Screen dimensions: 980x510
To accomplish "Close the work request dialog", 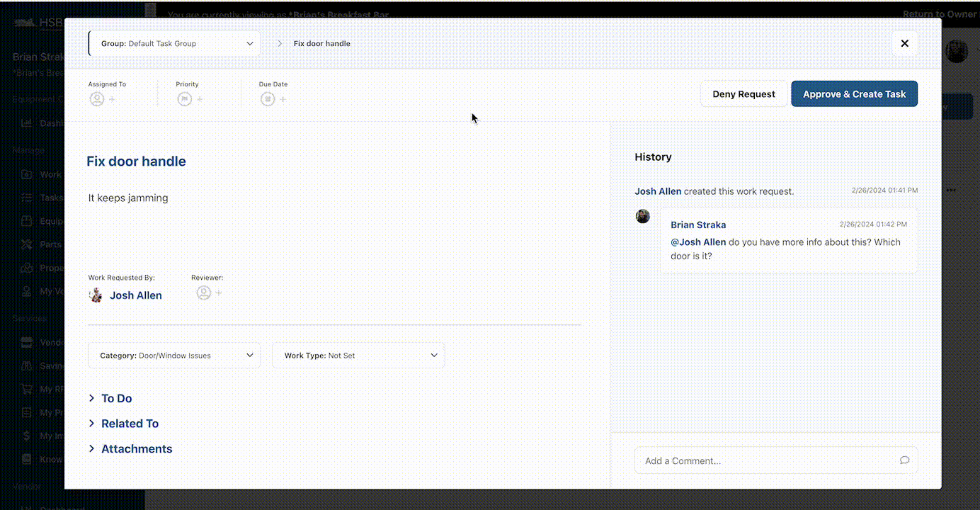I will tap(904, 43).
